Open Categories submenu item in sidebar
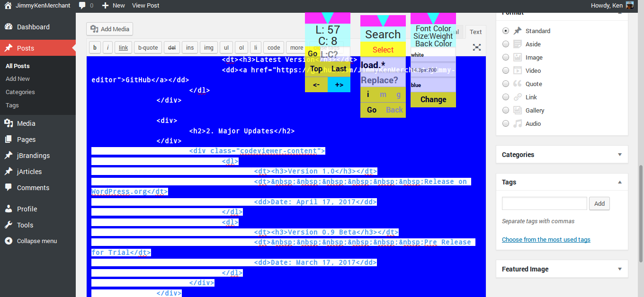This screenshot has width=644, height=297. [x=20, y=92]
